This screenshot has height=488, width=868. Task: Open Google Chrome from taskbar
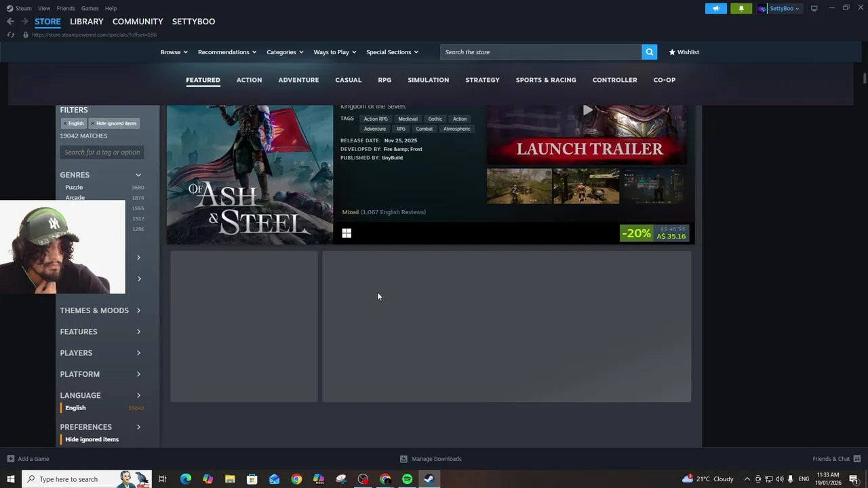tap(296, 479)
